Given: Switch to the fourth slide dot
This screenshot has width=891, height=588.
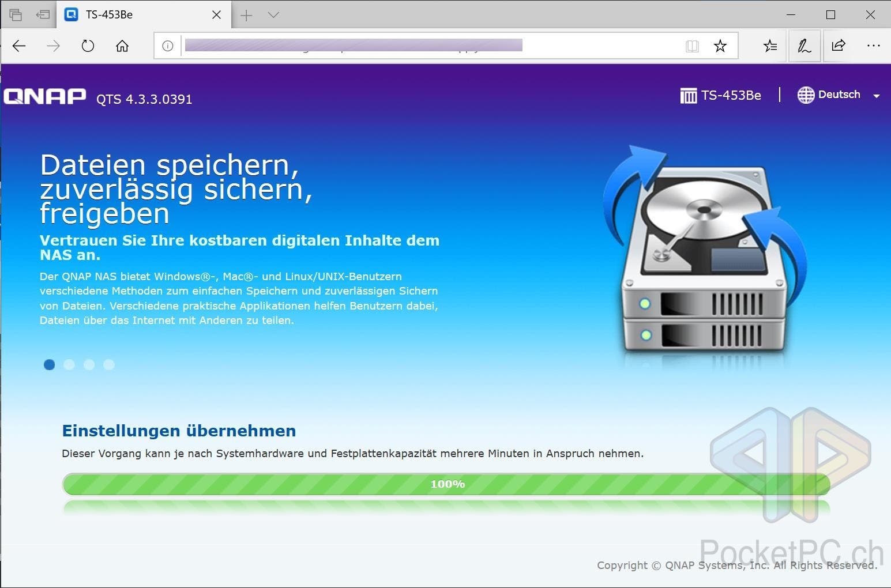Looking at the screenshot, I should 109,364.
